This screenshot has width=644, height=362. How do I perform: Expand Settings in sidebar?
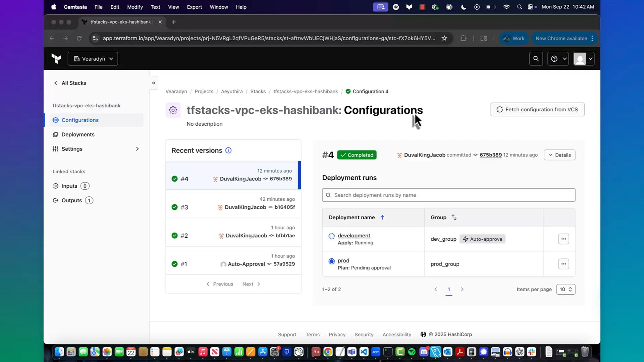[137, 149]
